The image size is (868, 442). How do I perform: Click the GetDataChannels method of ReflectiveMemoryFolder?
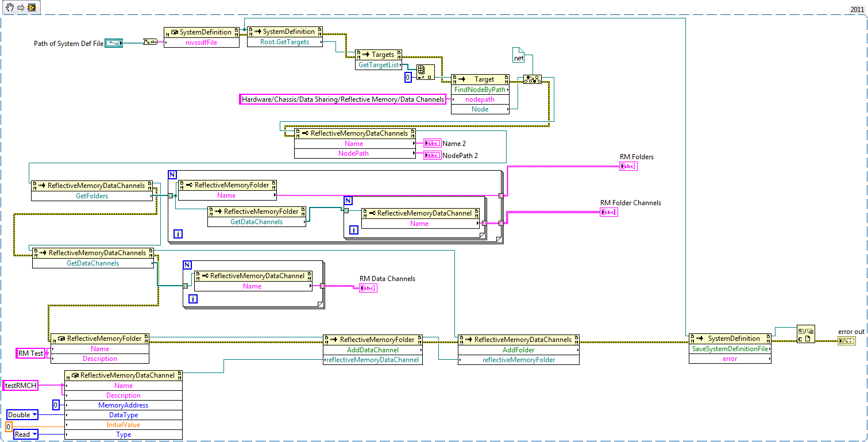click(x=257, y=222)
